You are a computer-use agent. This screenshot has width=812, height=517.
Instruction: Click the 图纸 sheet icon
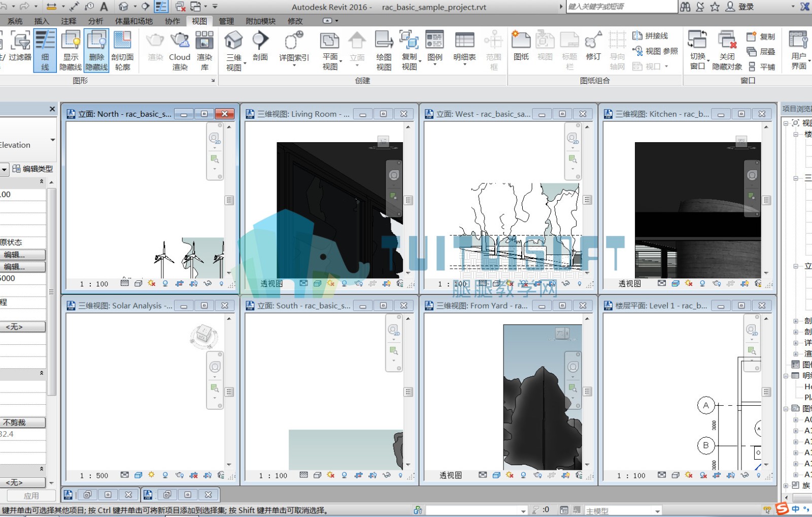coord(521,47)
